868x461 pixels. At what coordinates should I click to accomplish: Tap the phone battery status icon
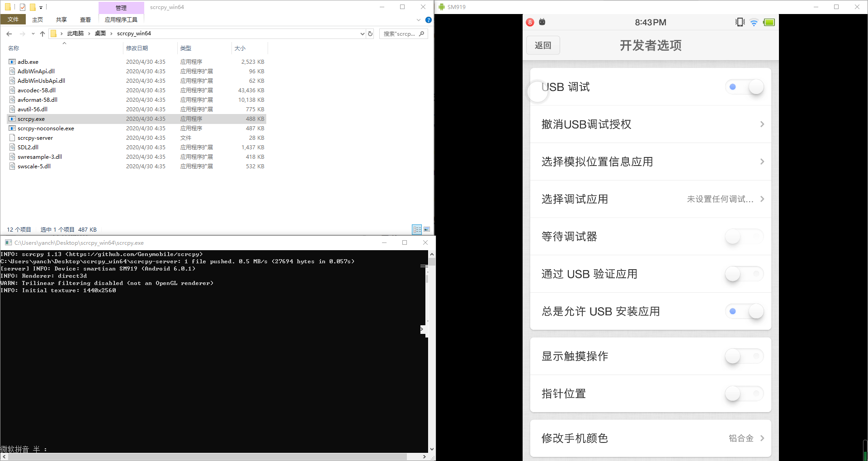(769, 22)
